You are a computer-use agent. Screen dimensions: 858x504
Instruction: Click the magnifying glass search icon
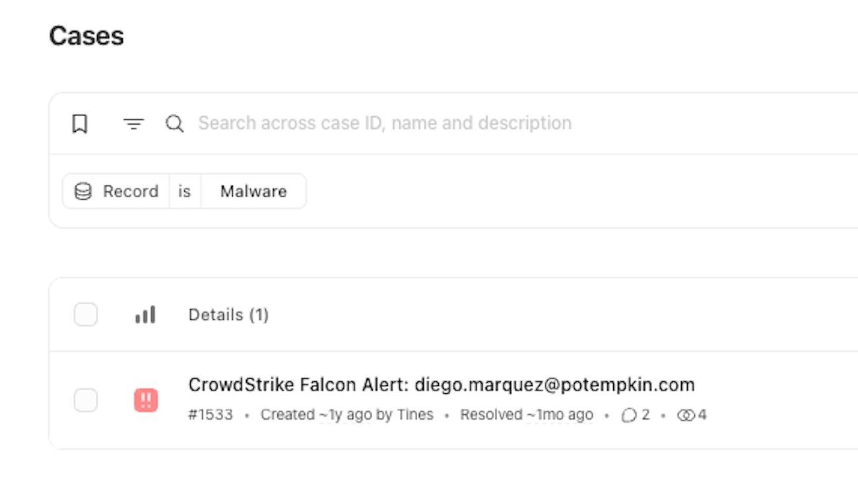point(174,123)
